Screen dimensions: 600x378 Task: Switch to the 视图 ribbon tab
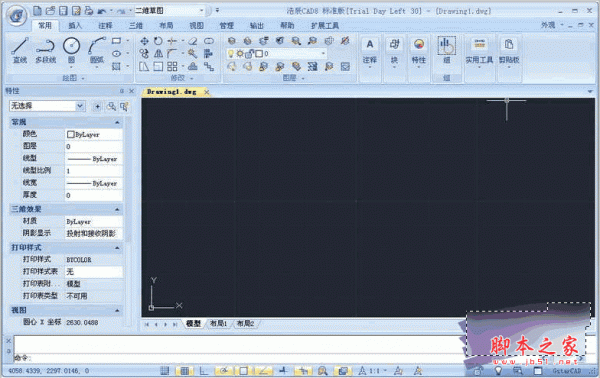tap(196, 25)
